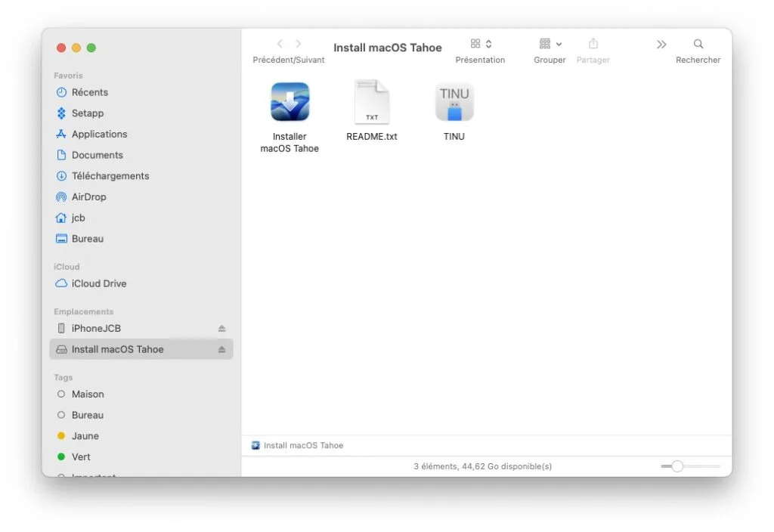774x532 pixels.
Task: Click the Install macOS Tahoe window title
Action: [388, 48]
